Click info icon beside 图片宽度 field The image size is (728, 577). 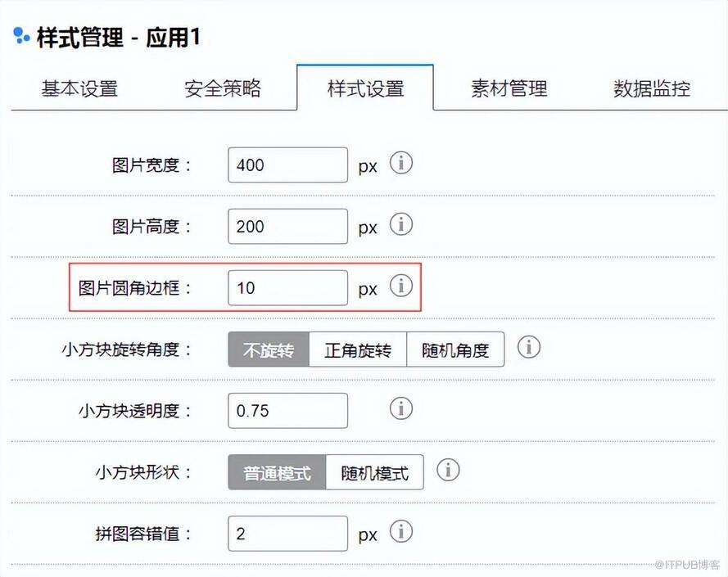pyautogui.click(x=400, y=163)
